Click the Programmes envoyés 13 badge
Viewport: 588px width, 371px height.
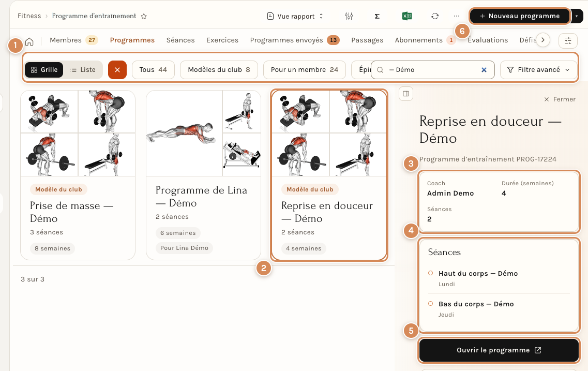tap(334, 40)
